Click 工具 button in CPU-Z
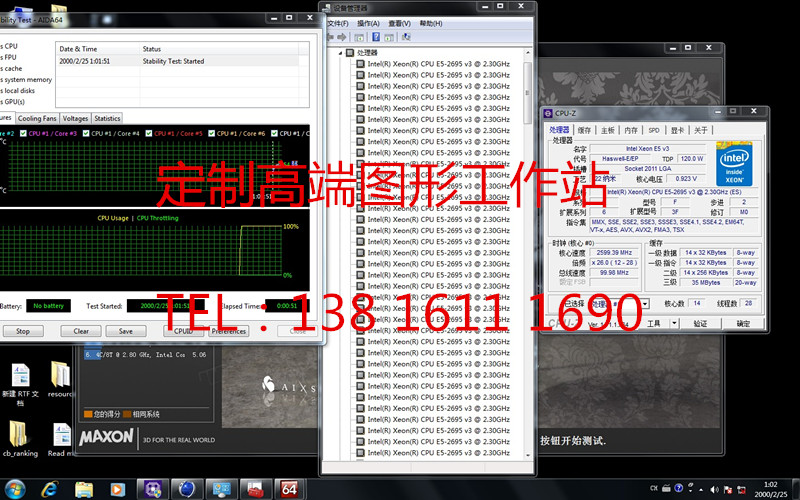 click(654, 323)
